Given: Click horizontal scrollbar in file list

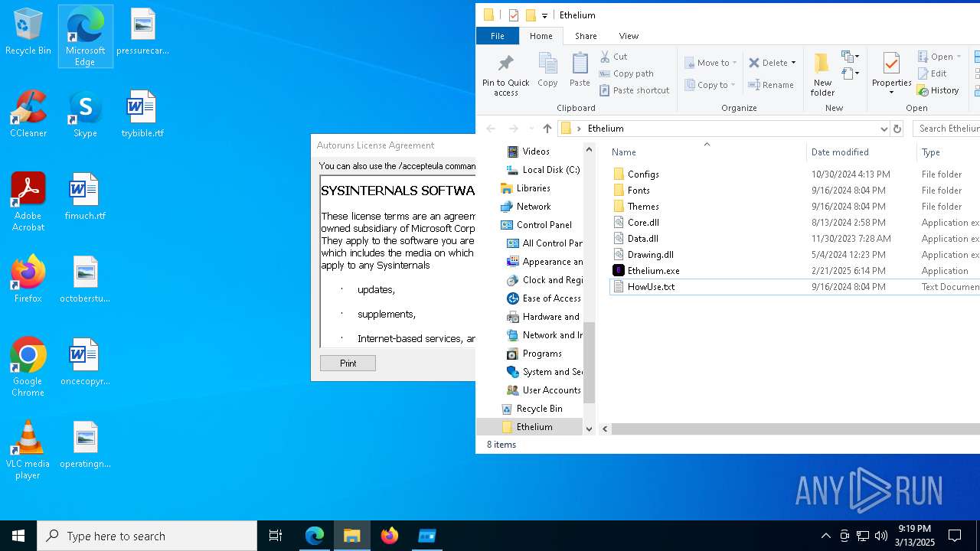Looking at the screenshot, I should pos(794,429).
